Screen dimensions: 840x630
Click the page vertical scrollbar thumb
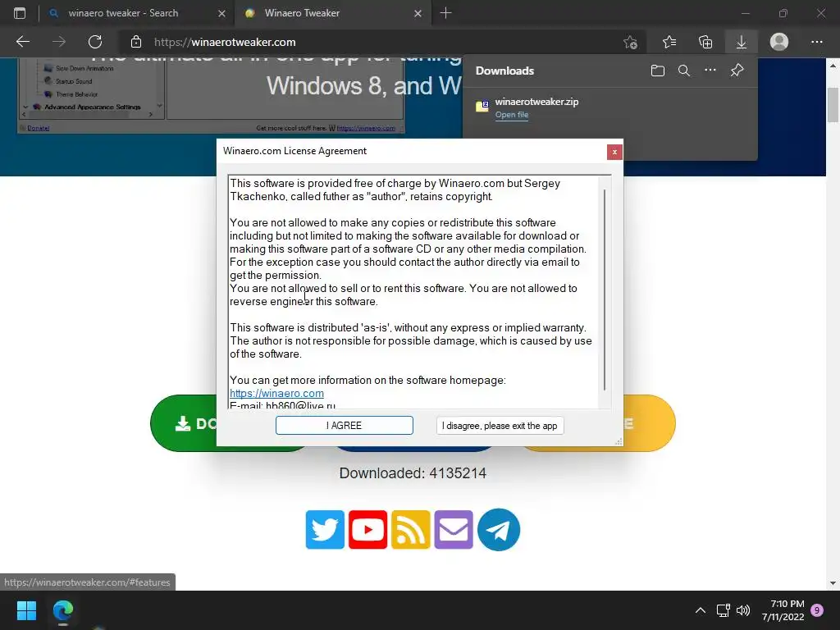pos(833,104)
